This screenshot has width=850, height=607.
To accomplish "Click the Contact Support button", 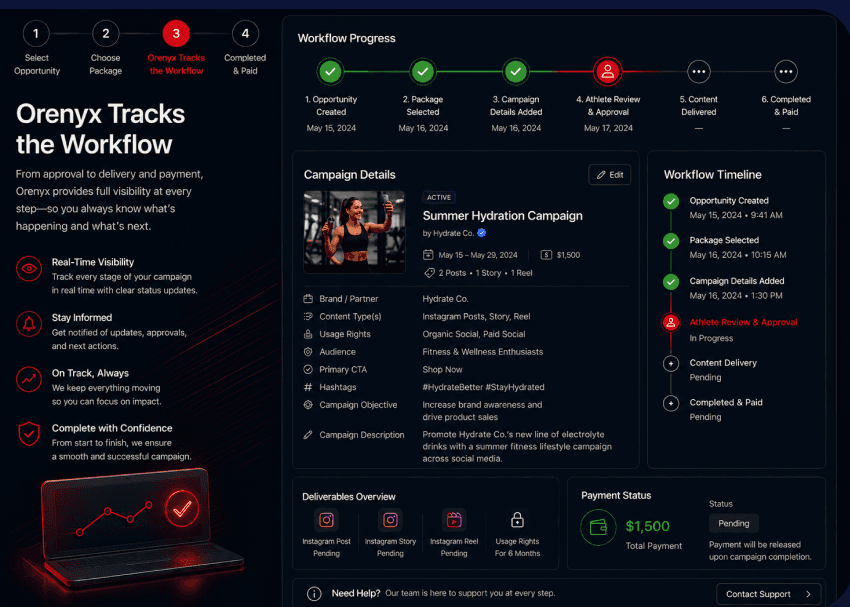I will pos(768,594).
